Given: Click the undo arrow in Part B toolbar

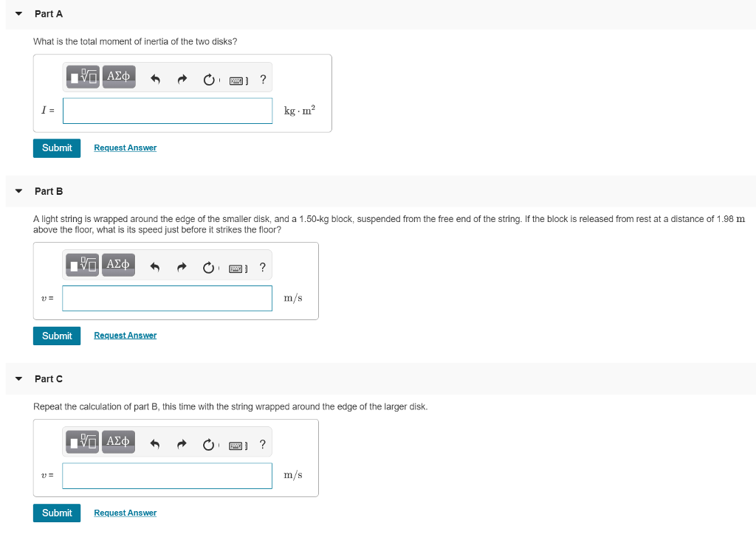Looking at the screenshot, I should [x=155, y=264].
